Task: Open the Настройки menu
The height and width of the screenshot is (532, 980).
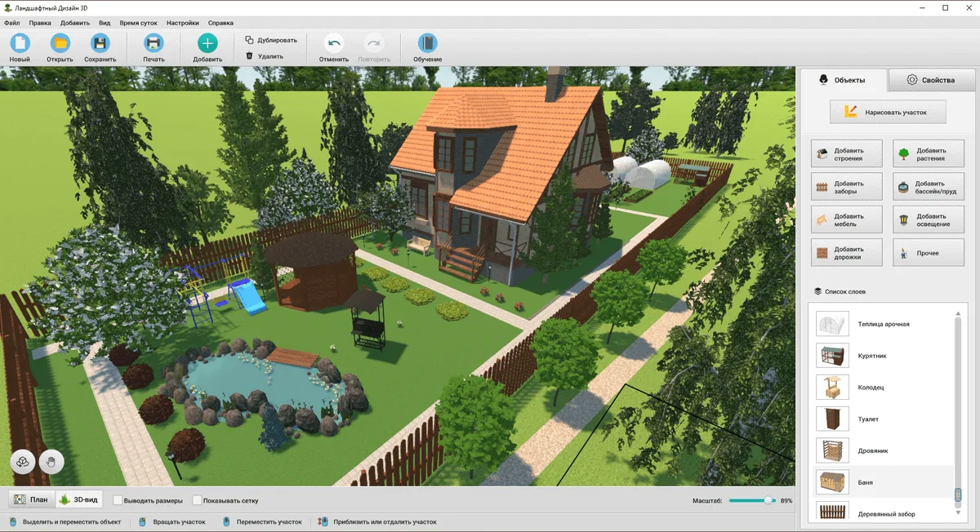Action: pyautogui.click(x=182, y=23)
